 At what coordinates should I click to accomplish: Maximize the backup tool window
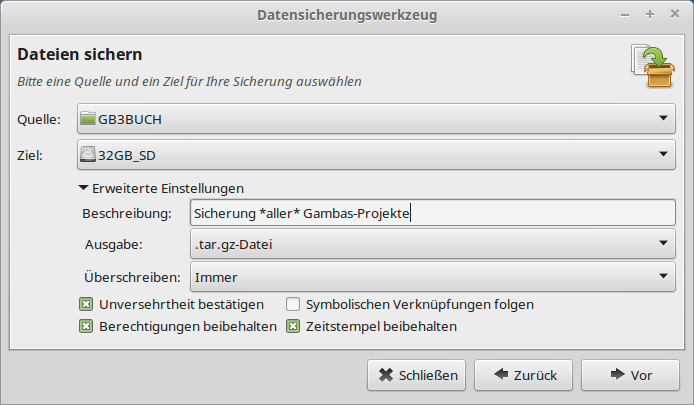[650, 15]
